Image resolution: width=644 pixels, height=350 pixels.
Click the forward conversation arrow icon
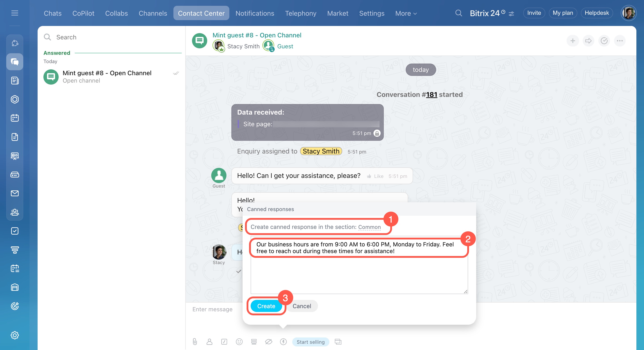[588, 41]
